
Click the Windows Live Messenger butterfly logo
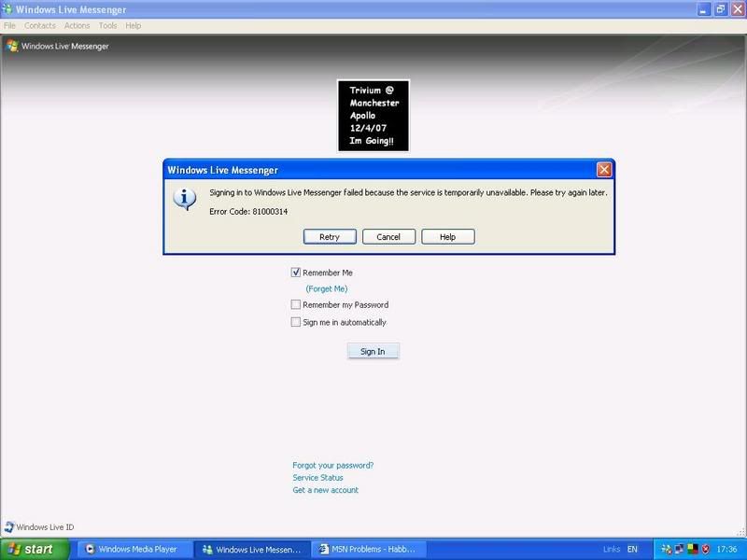click(x=11, y=46)
